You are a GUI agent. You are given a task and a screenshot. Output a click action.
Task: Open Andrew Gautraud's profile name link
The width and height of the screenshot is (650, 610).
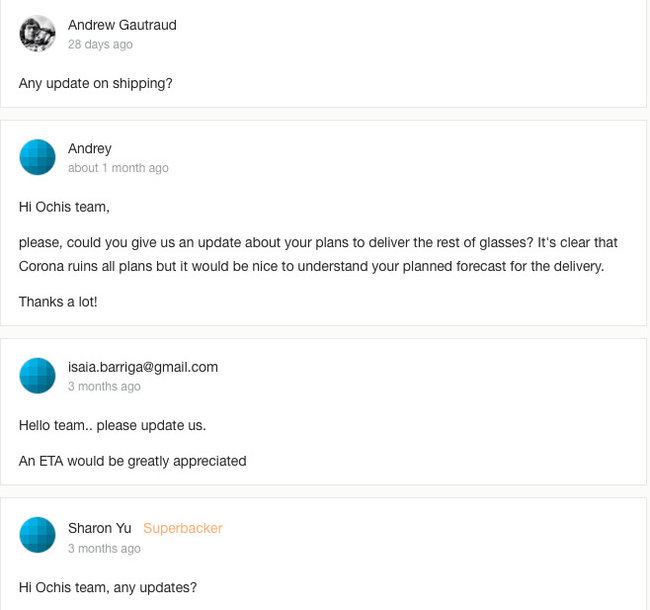122,25
